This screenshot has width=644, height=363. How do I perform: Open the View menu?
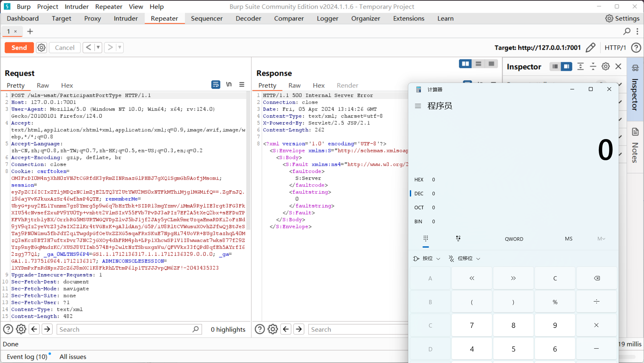click(136, 6)
